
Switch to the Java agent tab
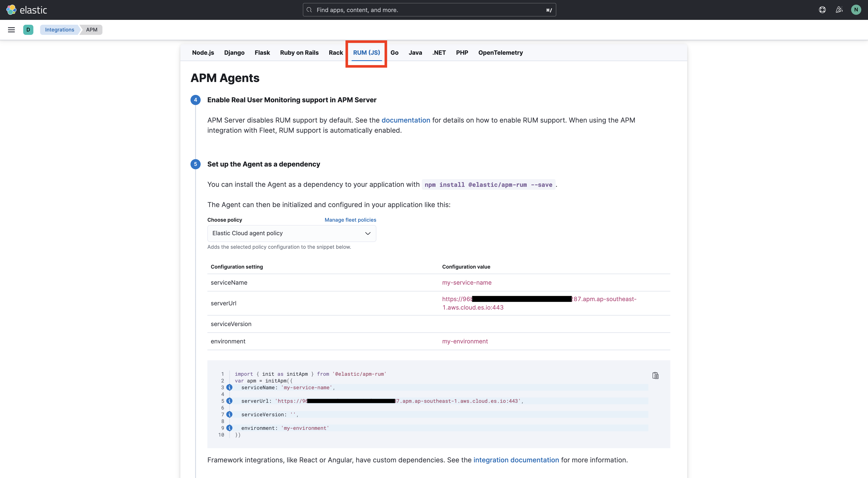point(415,53)
